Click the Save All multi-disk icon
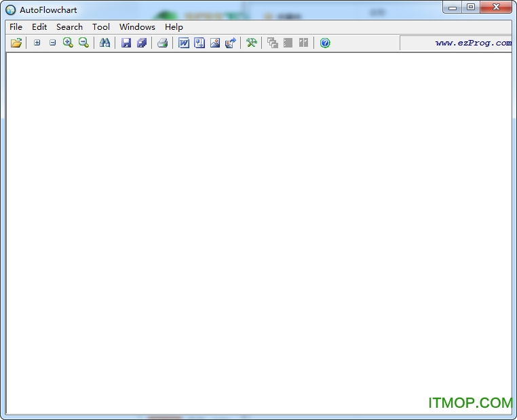The image size is (517, 420). pyautogui.click(x=142, y=43)
